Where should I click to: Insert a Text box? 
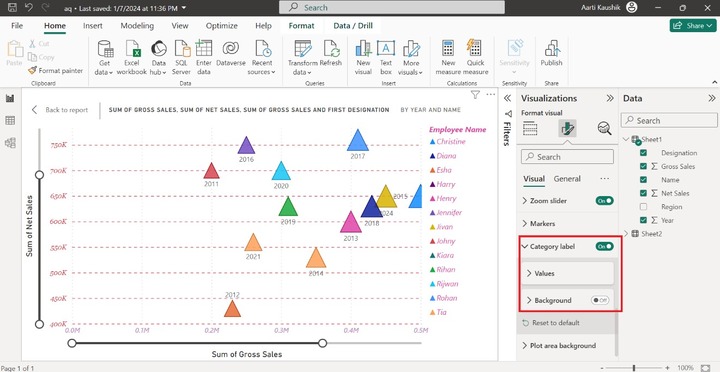click(x=386, y=57)
